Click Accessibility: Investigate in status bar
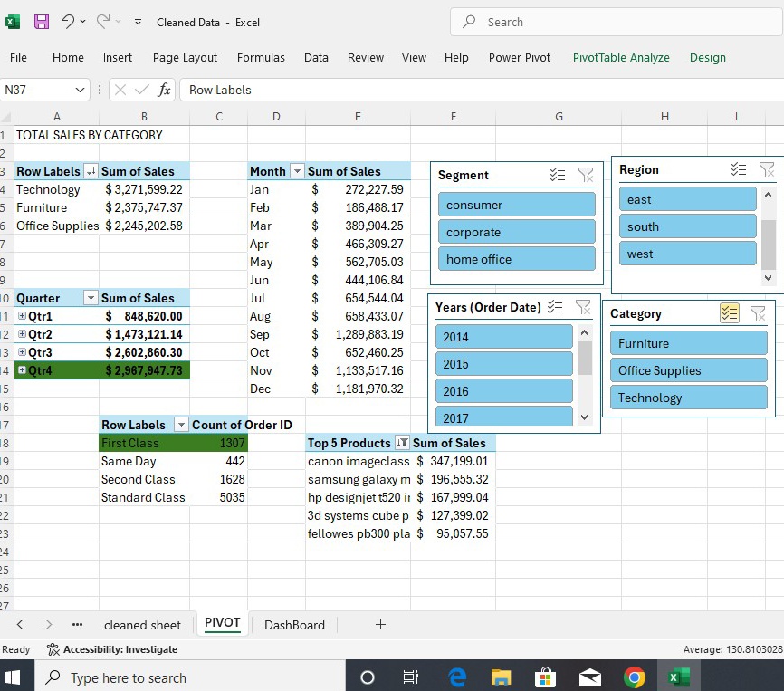The image size is (784, 691). (112, 649)
